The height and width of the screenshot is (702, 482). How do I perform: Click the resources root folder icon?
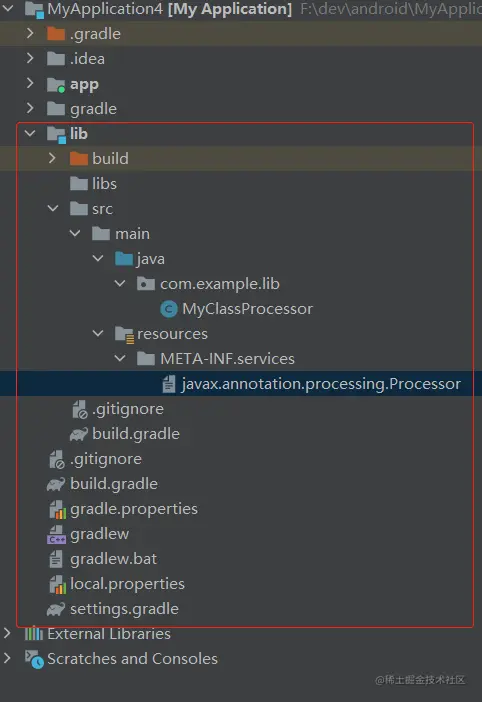124,334
